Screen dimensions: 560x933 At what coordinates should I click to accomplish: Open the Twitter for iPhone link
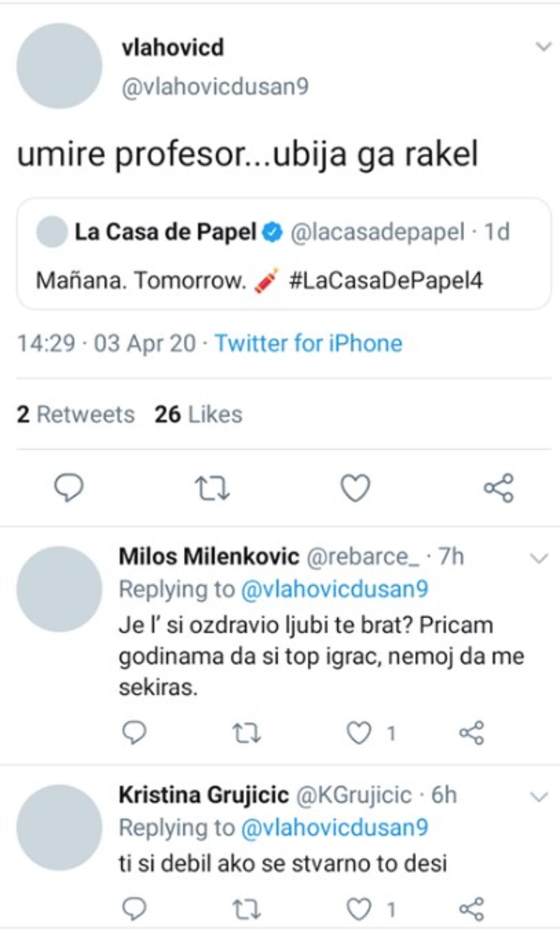point(309,343)
